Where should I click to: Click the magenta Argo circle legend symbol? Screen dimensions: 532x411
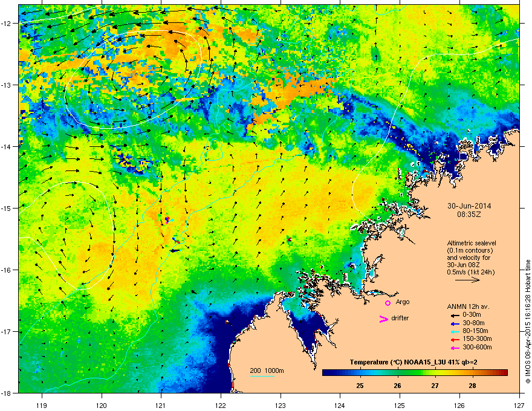388,303
